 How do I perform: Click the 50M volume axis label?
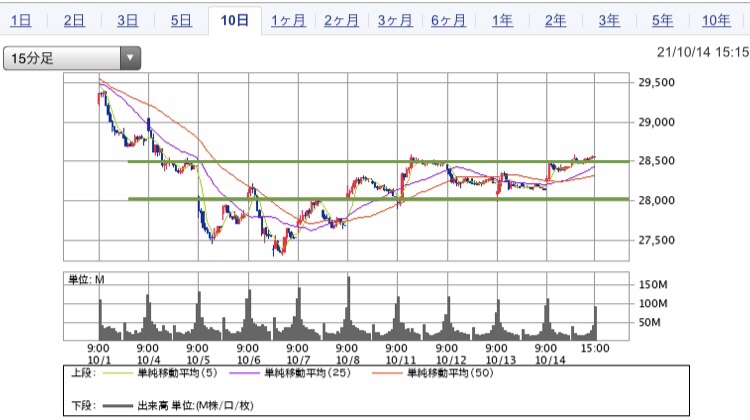650,322
